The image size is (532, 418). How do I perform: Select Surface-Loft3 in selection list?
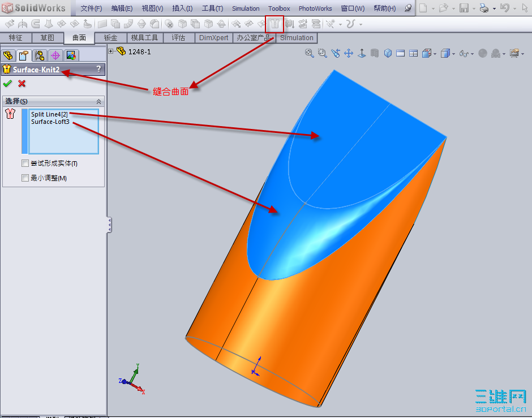click(x=50, y=122)
